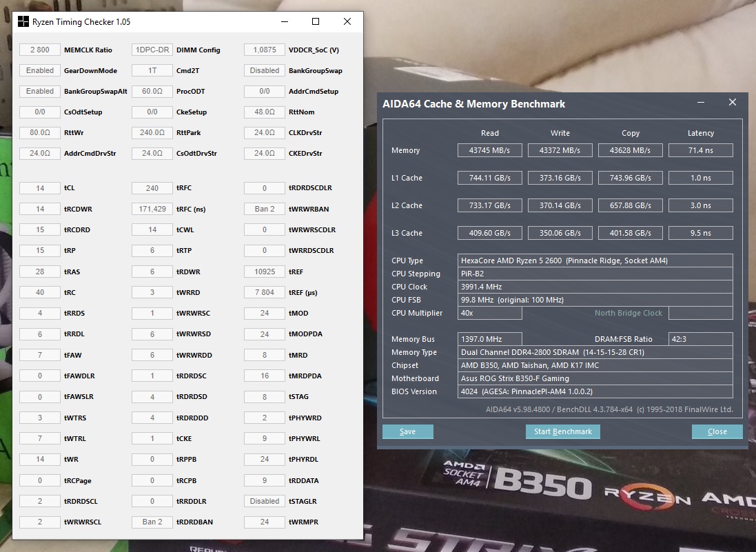
Task: Click the Memory Bus 1397.0 MHz field
Action: 490,339
